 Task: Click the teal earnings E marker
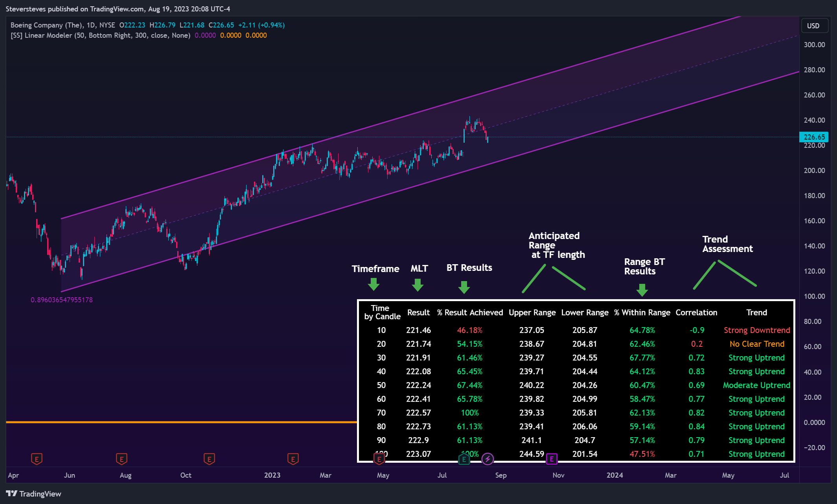[464, 459]
